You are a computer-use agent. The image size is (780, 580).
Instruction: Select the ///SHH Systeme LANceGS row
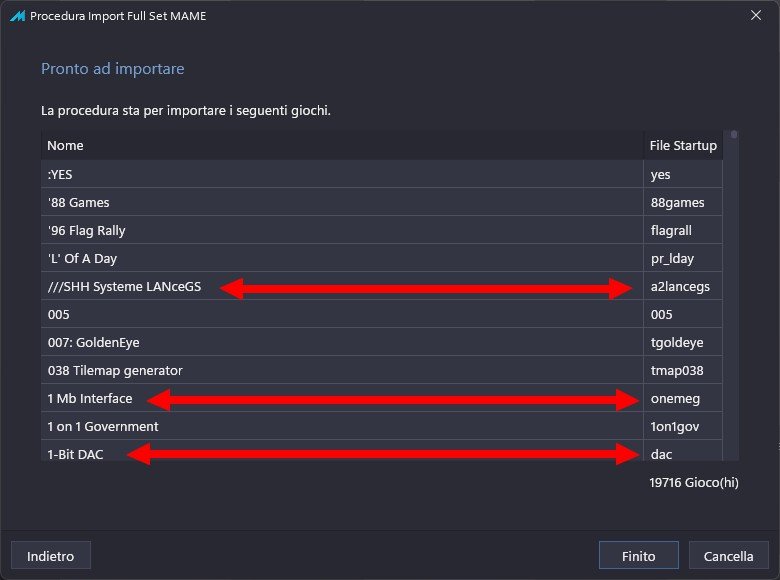click(x=382, y=286)
